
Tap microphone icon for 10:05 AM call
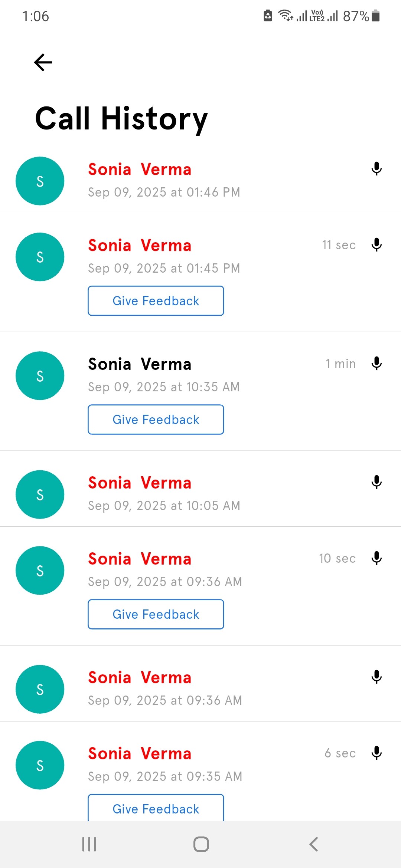click(376, 482)
